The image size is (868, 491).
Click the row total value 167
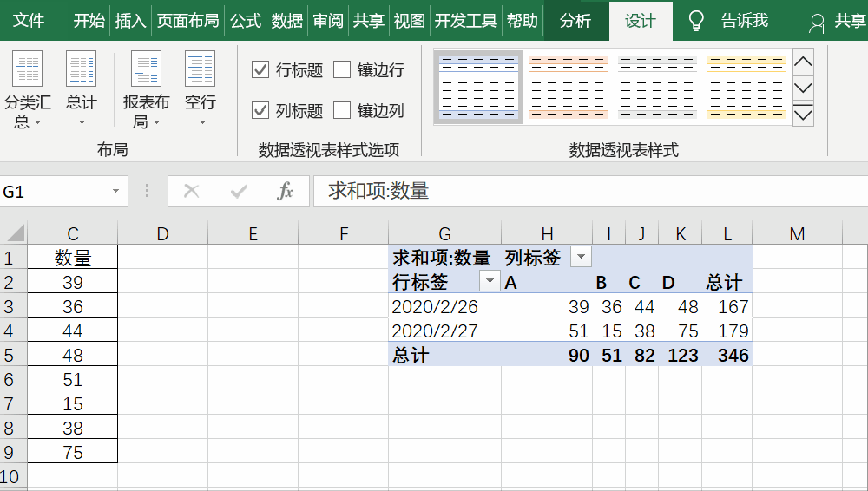click(x=727, y=306)
